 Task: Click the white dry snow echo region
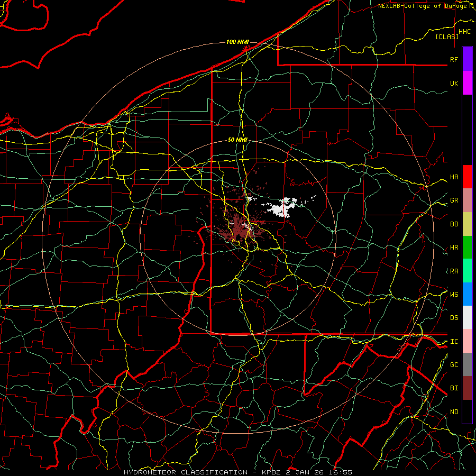pos(281,209)
